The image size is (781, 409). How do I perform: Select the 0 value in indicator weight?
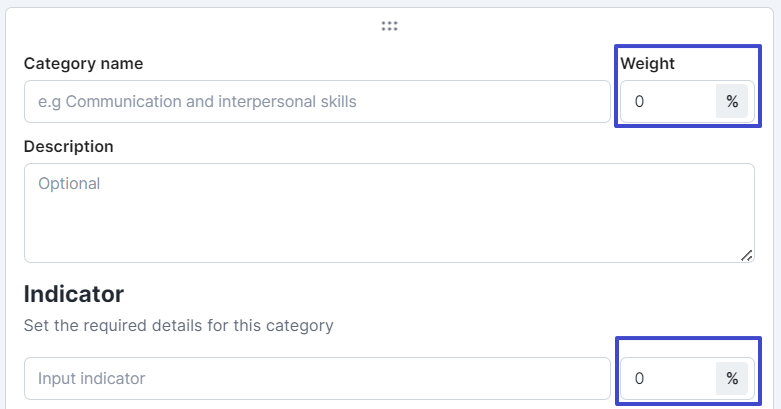(x=640, y=379)
